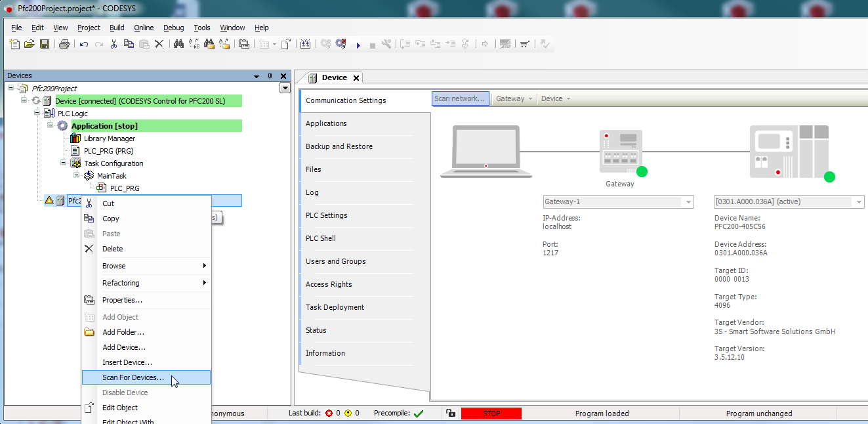Choose Scan For Devices in context menu

(x=133, y=377)
